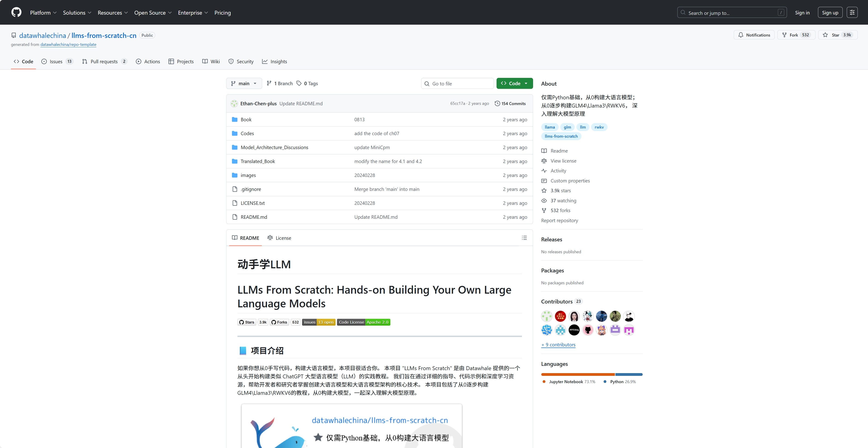Click the GitHub logo icon
Viewport: 868px width, 448px height.
tap(16, 13)
